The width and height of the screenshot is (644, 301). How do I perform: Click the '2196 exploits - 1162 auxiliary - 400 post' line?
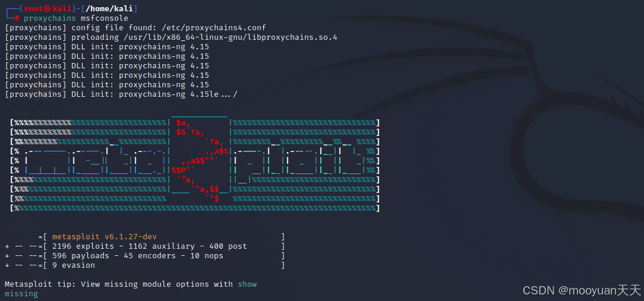point(150,246)
